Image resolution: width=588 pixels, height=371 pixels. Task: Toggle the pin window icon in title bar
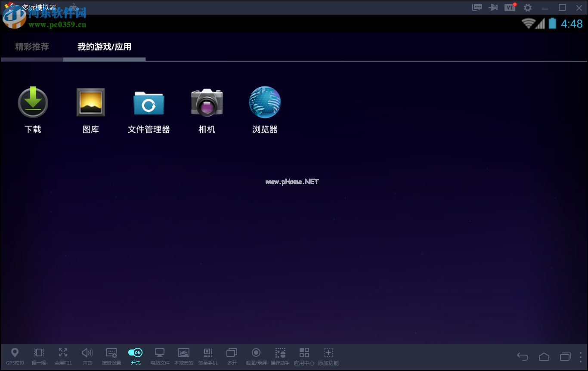[x=493, y=7]
